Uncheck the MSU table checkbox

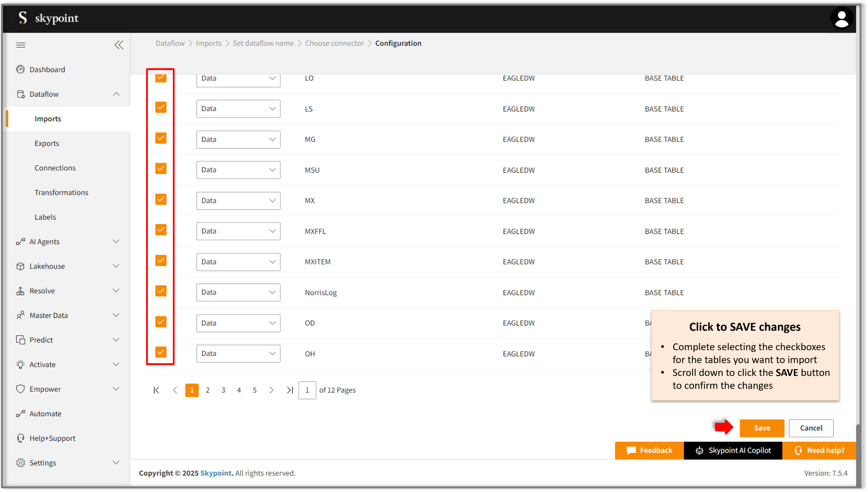pos(161,169)
